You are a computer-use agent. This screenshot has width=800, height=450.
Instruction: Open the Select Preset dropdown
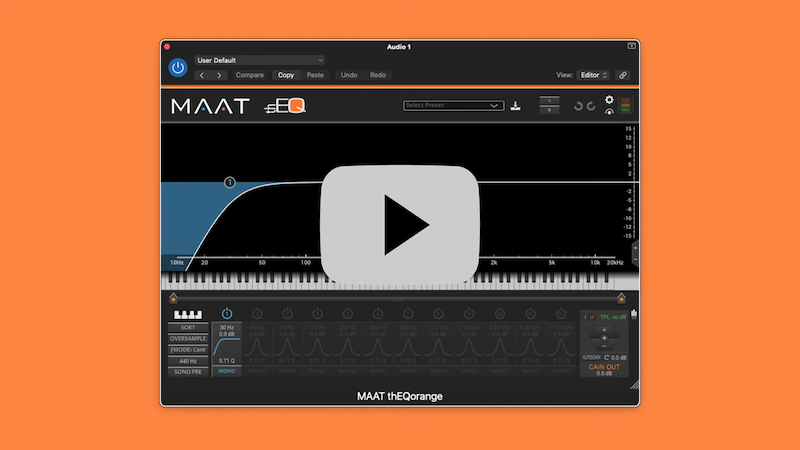click(453, 105)
